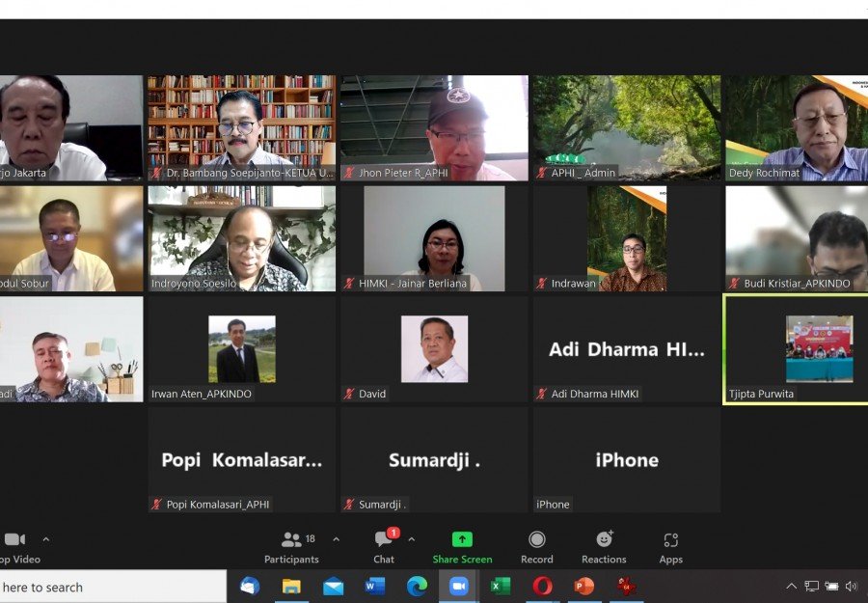The width and height of the screenshot is (868, 603).
Task: Expand the chevron next to Chat
Action: tap(411, 539)
